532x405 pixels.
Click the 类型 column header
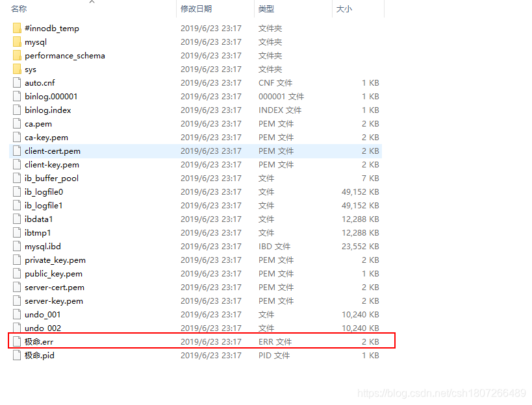tap(268, 8)
